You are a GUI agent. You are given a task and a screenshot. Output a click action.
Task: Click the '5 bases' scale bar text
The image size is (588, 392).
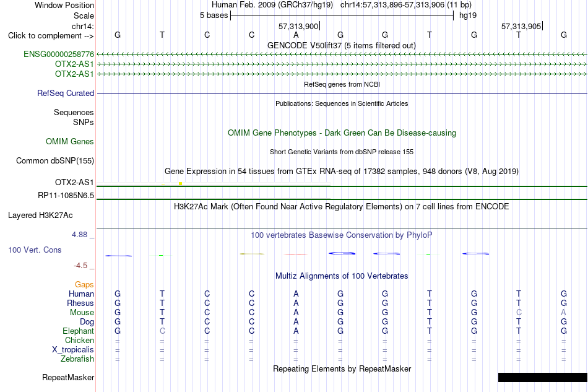coord(214,15)
